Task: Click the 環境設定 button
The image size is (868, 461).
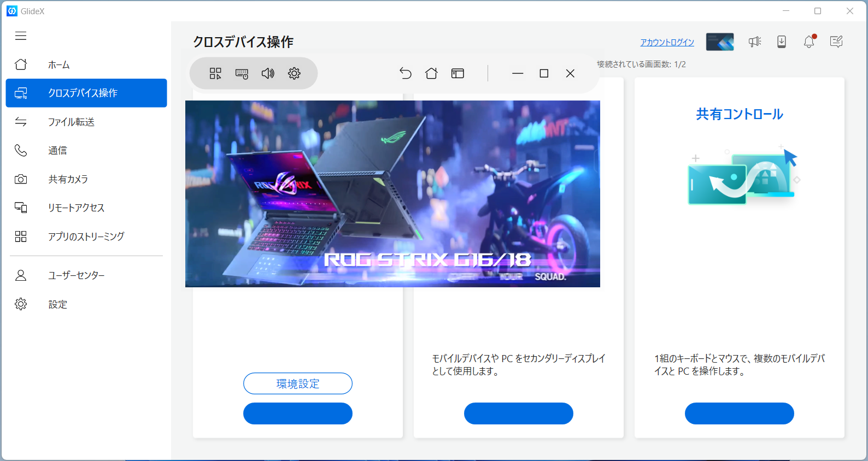Action: [297, 383]
